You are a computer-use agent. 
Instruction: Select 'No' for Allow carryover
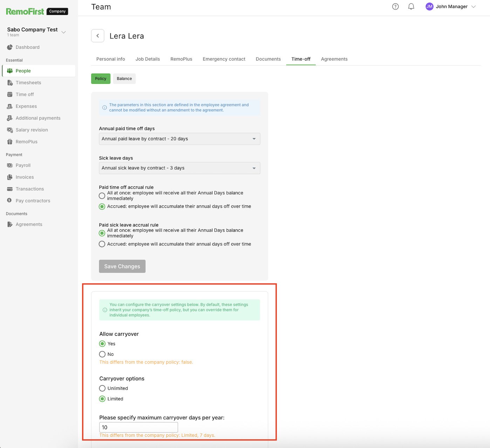click(x=102, y=354)
